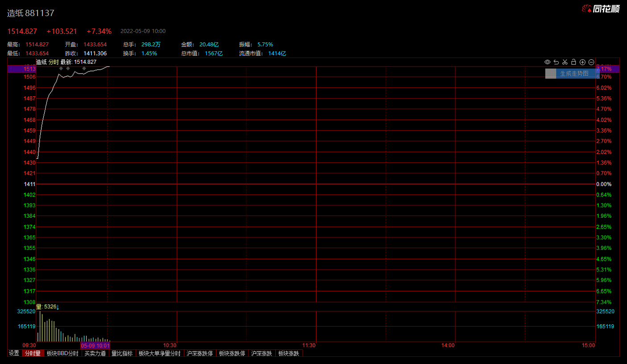Viewport: 627px width, 364px height.
Task: Click the 同花顺 logo
Action: (601, 8)
